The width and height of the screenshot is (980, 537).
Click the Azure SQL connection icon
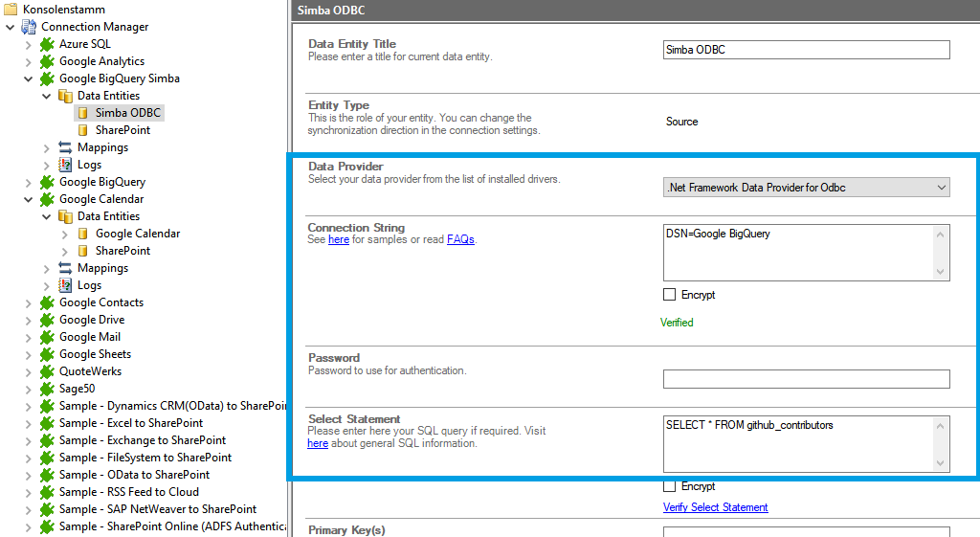click(47, 44)
